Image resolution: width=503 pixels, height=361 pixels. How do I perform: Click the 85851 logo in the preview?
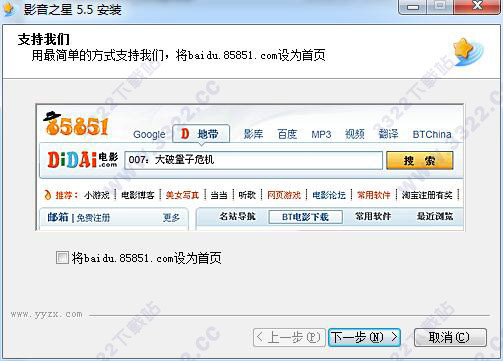point(76,123)
